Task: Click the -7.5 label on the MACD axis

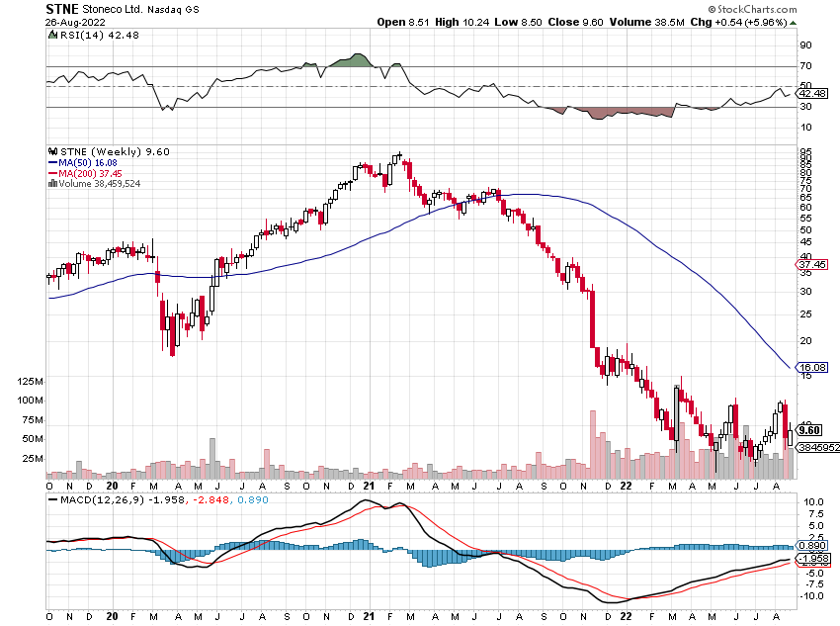Action: (x=813, y=584)
